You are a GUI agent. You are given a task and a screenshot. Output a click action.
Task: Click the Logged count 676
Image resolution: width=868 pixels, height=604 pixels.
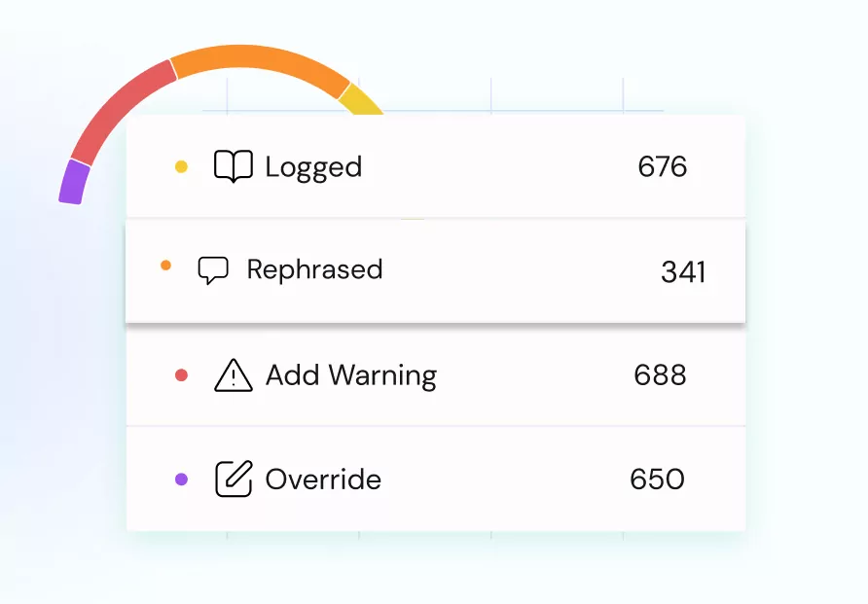click(662, 166)
